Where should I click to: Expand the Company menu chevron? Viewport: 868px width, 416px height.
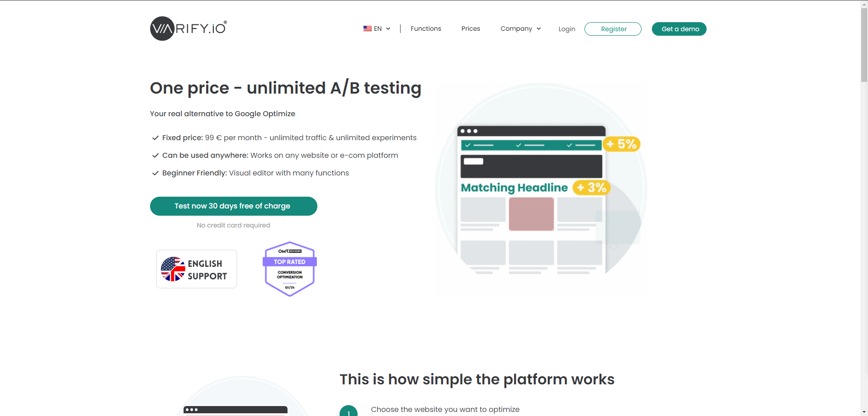(x=538, y=28)
